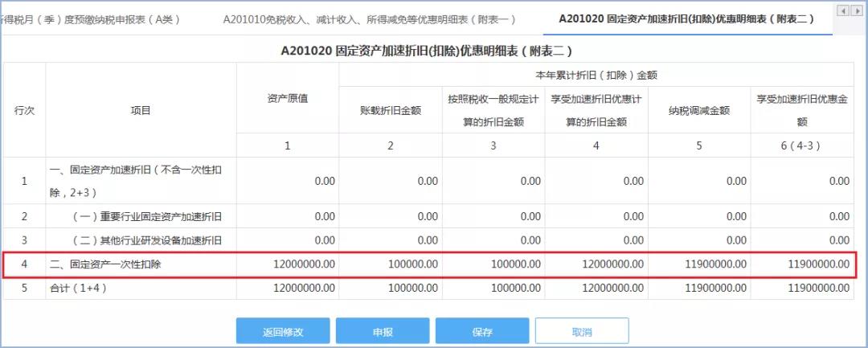The image size is (868, 348).
Task: Cancel using the 取消 button
Action: point(582,331)
